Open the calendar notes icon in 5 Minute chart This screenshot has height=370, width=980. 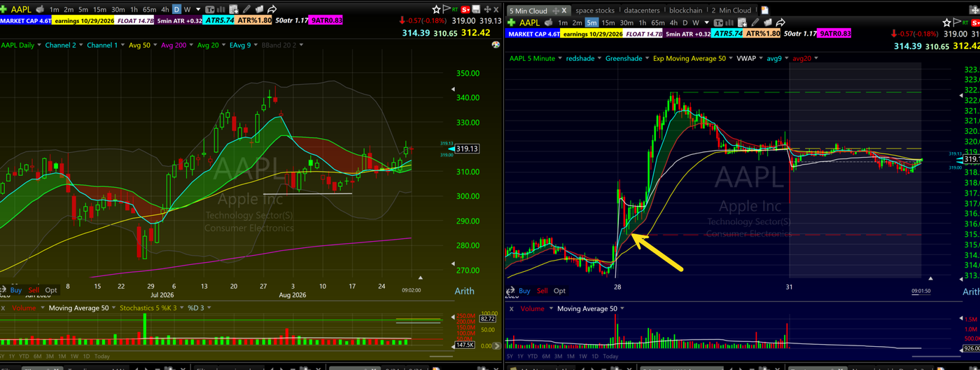(x=742, y=23)
